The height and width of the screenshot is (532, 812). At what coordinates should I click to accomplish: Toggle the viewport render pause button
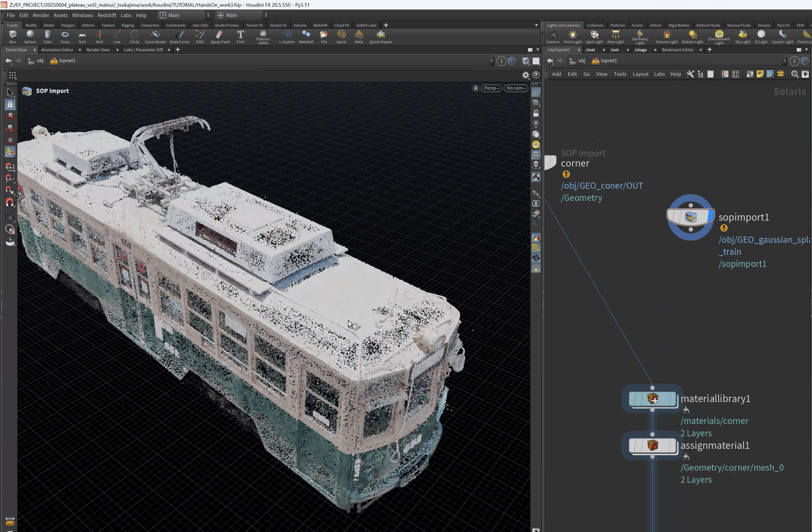coord(536,203)
